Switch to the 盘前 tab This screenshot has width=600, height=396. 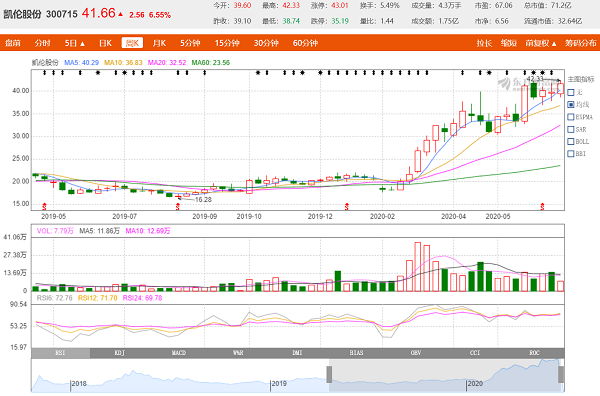(13, 43)
